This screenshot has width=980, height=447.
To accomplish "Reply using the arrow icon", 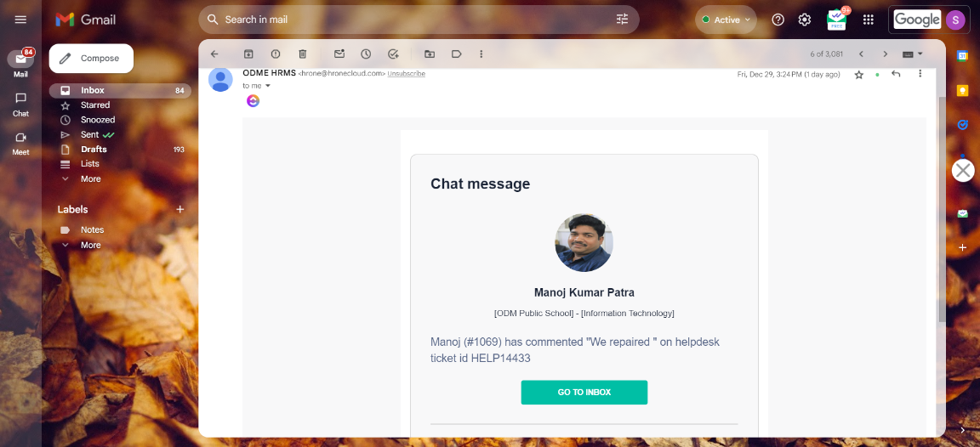I will 896,74.
